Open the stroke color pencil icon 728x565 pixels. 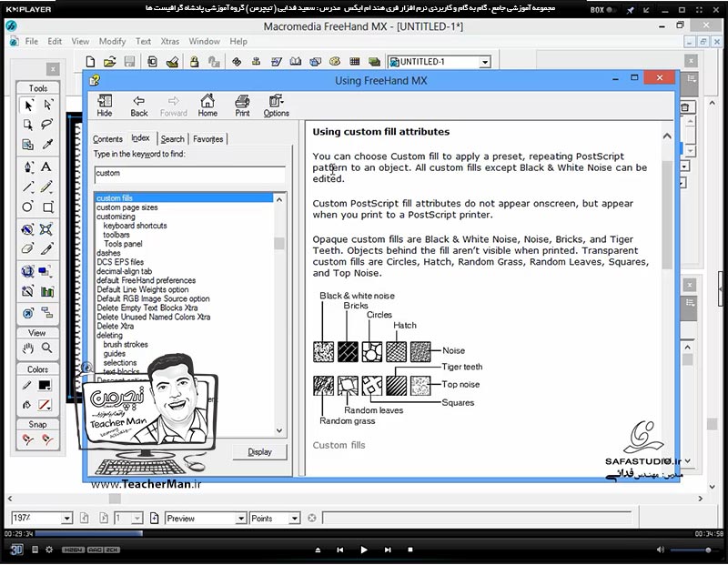[27, 386]
